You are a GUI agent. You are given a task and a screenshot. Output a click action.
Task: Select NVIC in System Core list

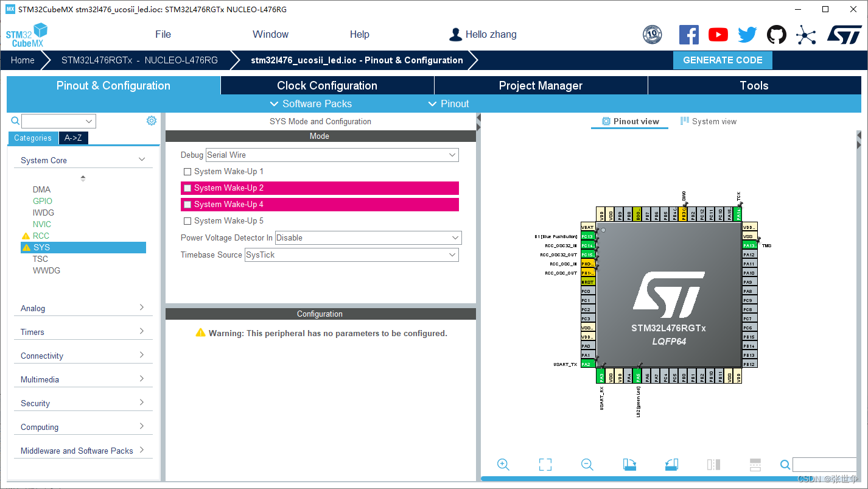(42, 224)
